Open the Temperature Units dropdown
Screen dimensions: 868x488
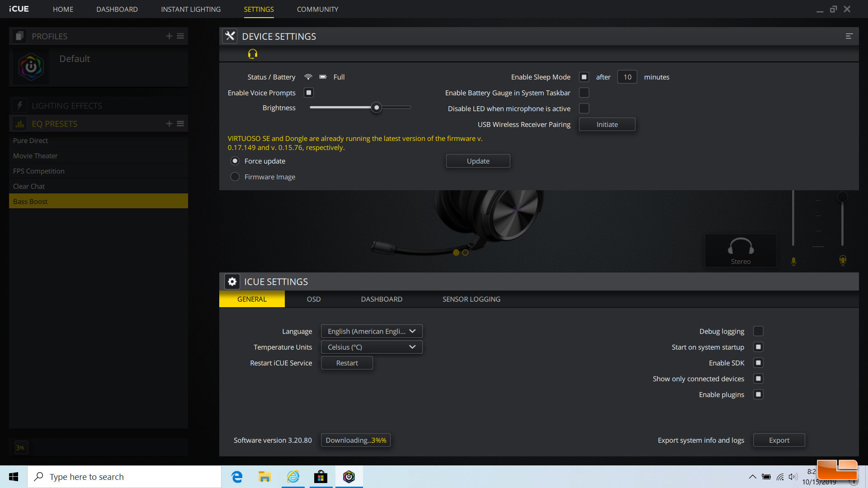click(x=372, y=347)
